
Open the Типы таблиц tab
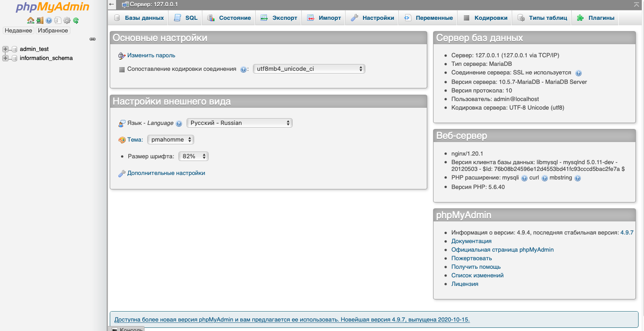(x=542, y=18)
